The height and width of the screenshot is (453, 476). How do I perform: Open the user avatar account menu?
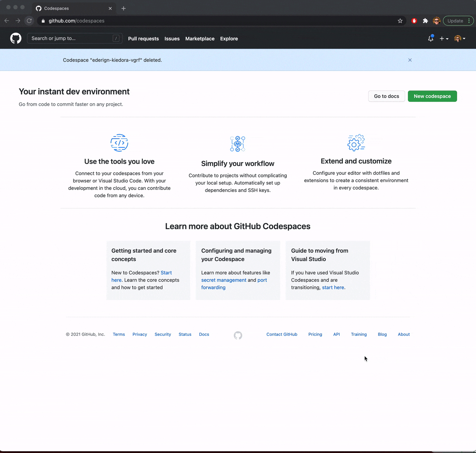click(x=460, y=39)
